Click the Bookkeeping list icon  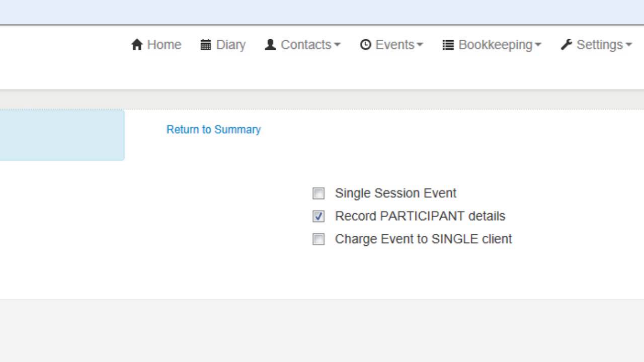pos(448,45)
